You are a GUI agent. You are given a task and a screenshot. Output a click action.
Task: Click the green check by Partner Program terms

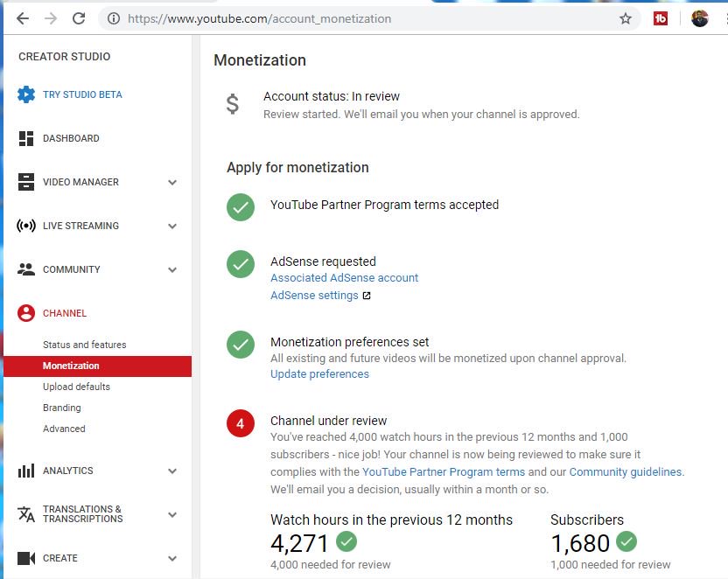pyautogui.click(x=241, y=207)
